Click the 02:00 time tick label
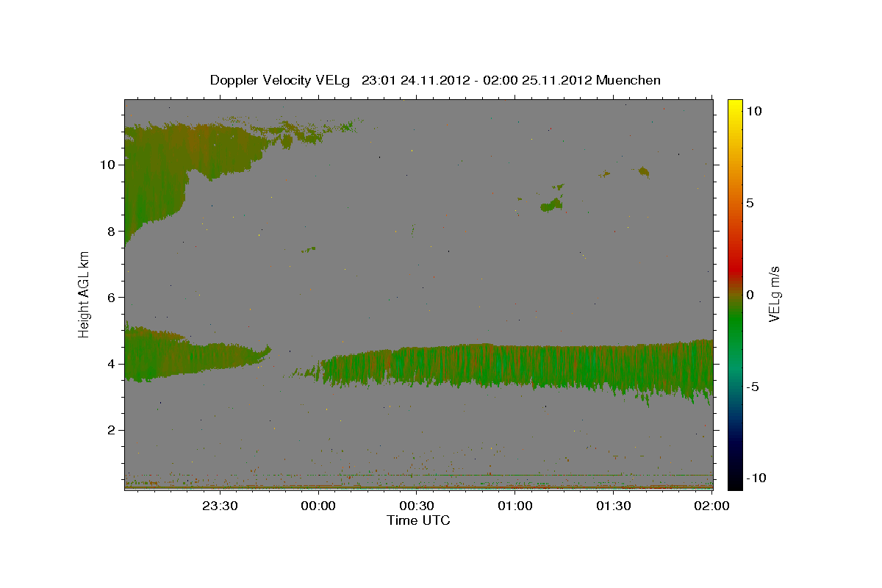The height and width of the screenshot is (588, 882). pos(712,506)
